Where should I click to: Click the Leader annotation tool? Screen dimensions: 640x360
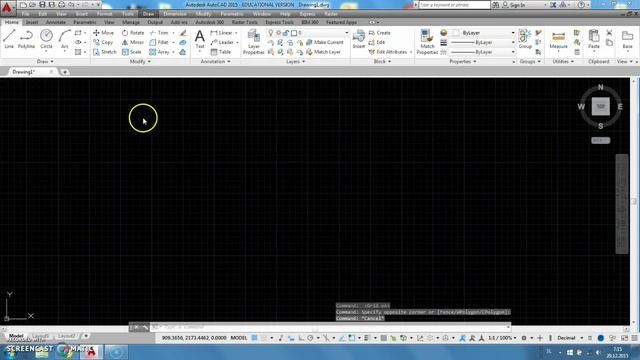[222, 42]
